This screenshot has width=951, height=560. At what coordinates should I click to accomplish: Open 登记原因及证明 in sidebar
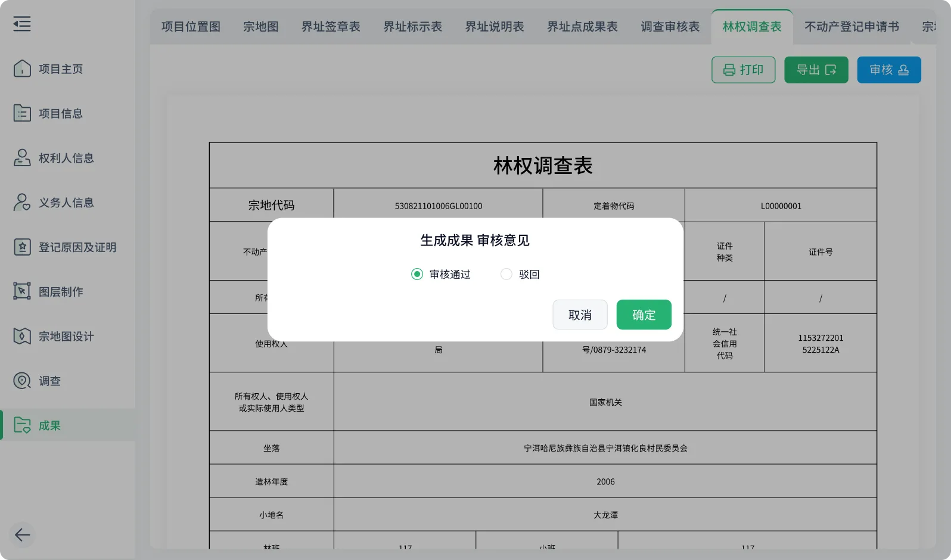point(68,247)
